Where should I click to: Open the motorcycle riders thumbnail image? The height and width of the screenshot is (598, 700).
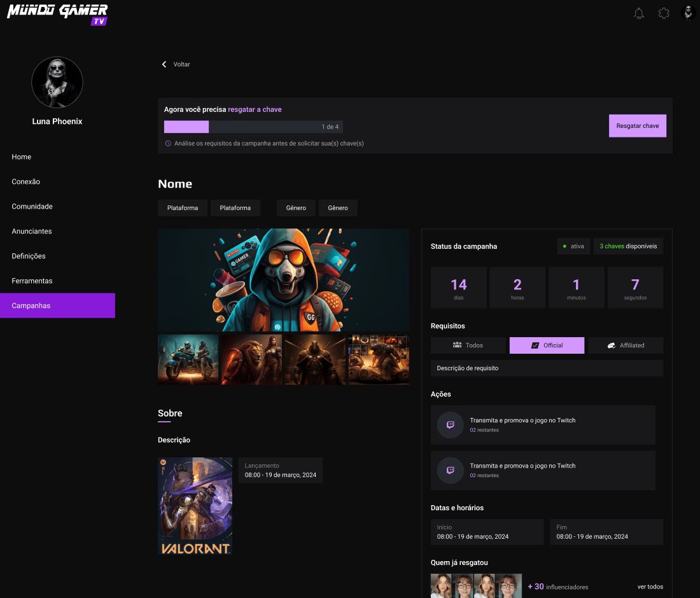tap(188, 359)
